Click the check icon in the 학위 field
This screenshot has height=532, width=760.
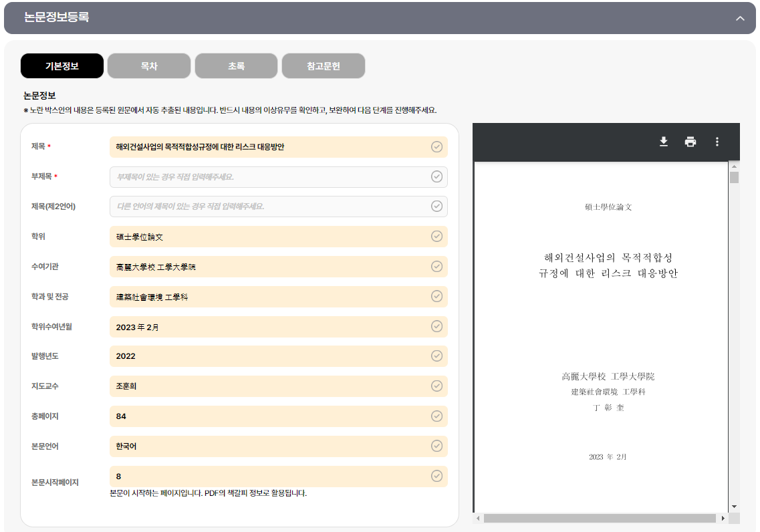tap(436, 237)
